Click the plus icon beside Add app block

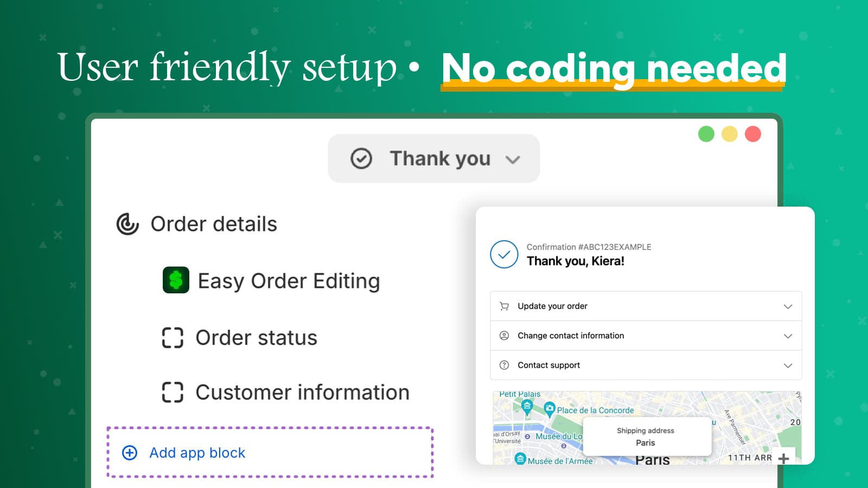point(130,453)
